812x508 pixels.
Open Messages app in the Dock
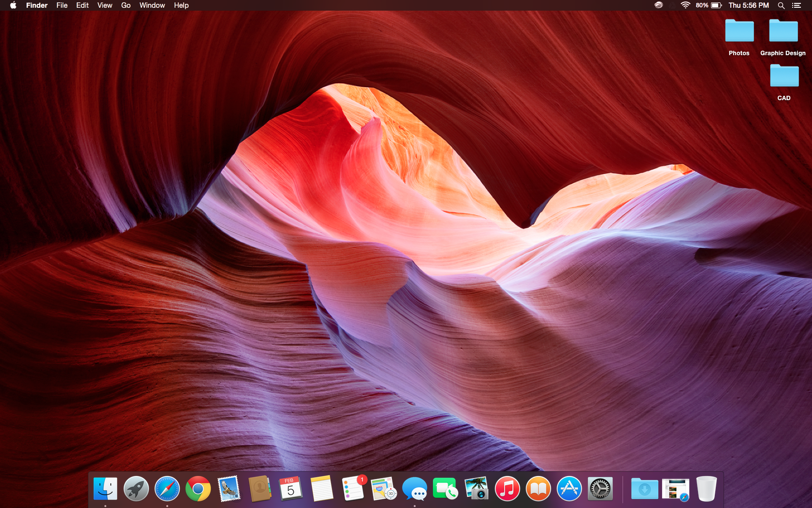click(415, 489)
